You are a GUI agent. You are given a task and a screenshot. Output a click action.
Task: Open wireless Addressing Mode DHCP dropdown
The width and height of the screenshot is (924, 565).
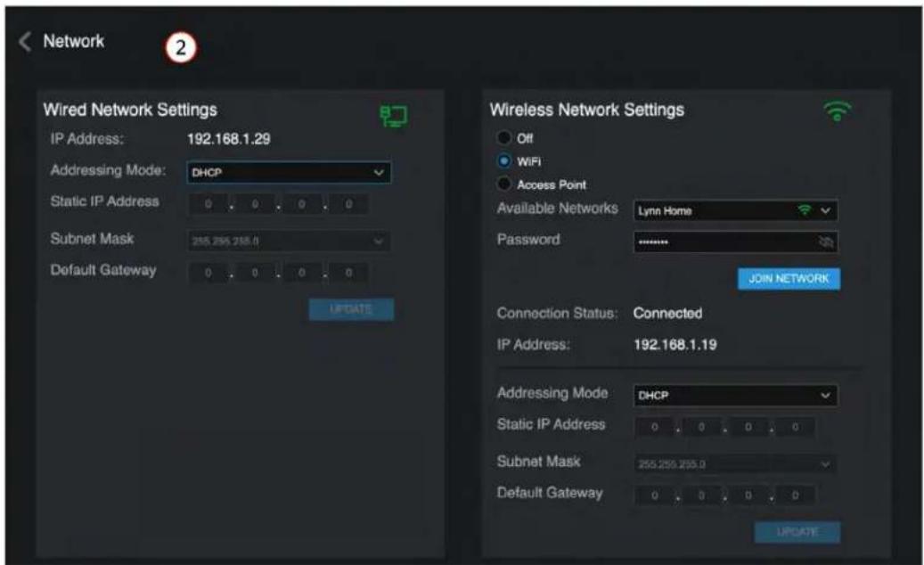click(x=735, y=396)
